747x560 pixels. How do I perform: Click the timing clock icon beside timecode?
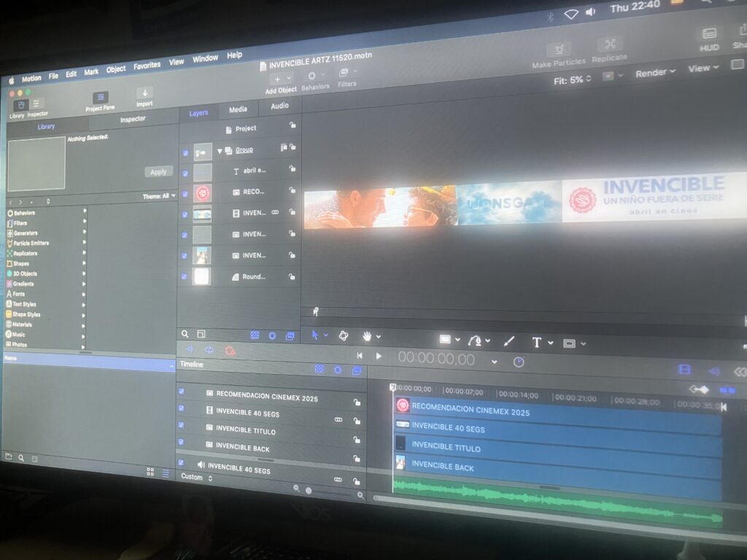[x=519, y=362]
